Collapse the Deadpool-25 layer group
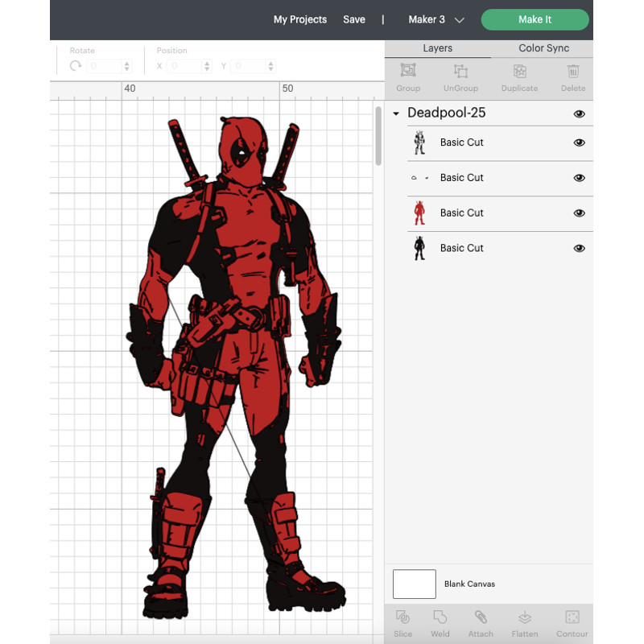This screenshot has height=644, width=644. pos(396,114)
